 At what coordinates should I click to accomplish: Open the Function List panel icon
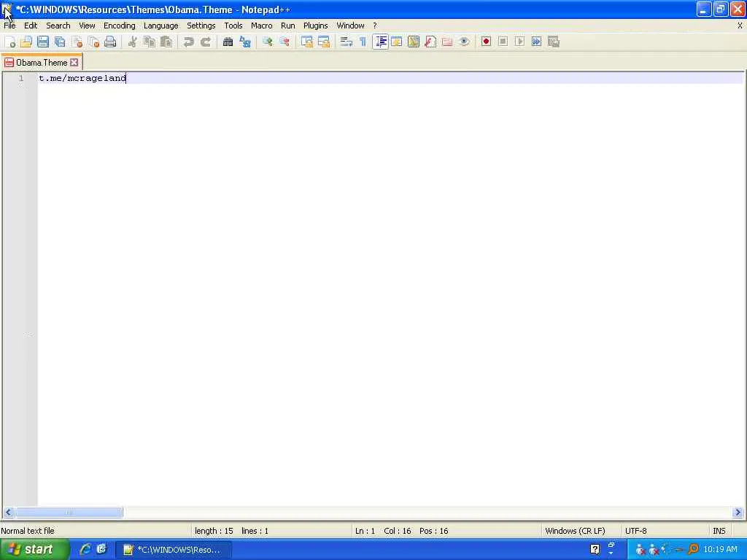[430, 42]
